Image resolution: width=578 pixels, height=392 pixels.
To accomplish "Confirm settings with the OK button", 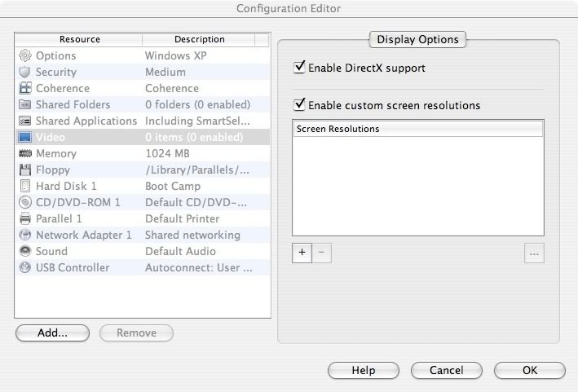I will pos(529,370).
